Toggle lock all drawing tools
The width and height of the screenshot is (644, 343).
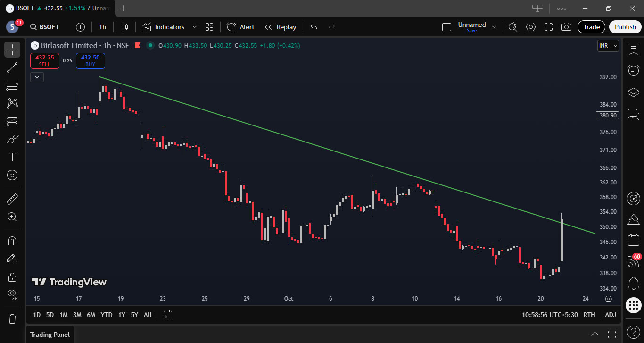pos(12,277)
